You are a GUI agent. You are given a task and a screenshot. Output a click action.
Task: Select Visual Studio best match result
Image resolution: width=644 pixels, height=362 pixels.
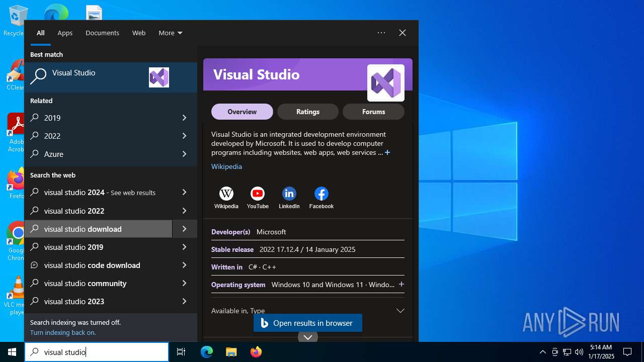111,77
